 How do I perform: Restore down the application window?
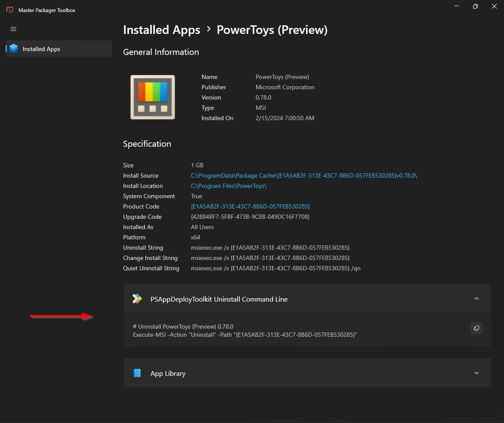tap(475, 6)
